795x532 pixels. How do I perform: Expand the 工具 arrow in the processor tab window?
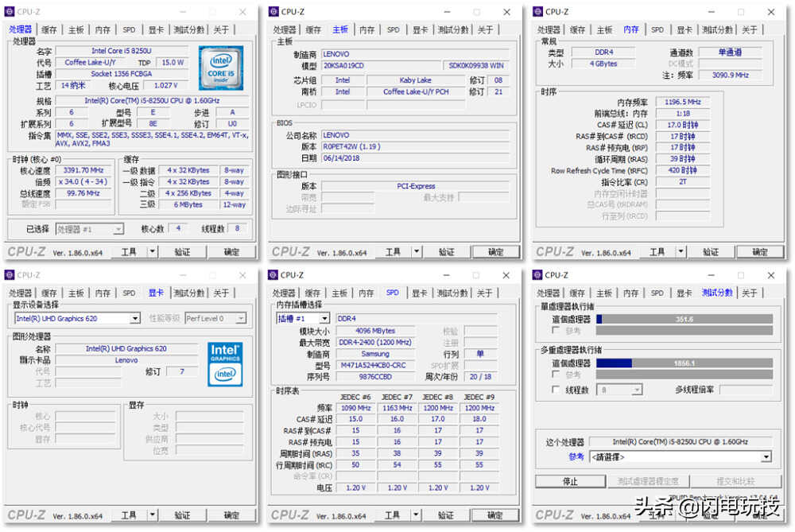tap(152, 251)
